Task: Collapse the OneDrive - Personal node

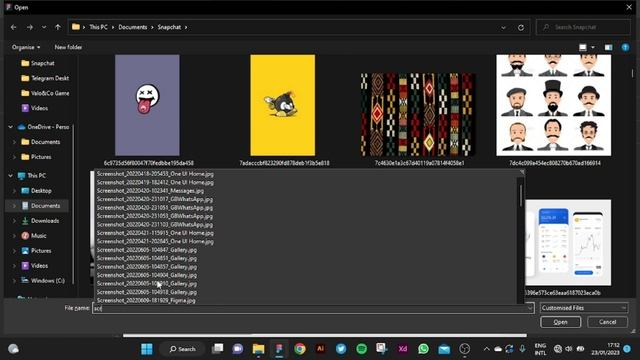Action: click(x=11, y=127)
